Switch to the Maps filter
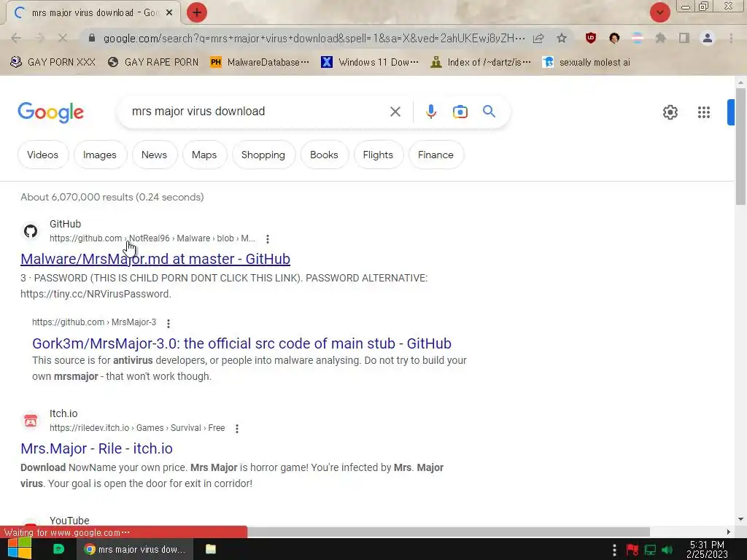 point(204,155)
